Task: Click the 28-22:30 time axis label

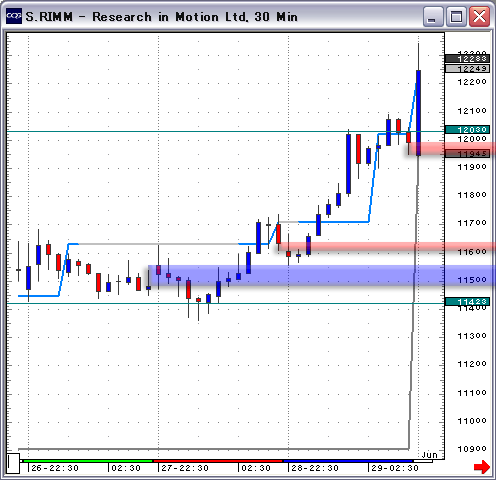Action: 315,468
